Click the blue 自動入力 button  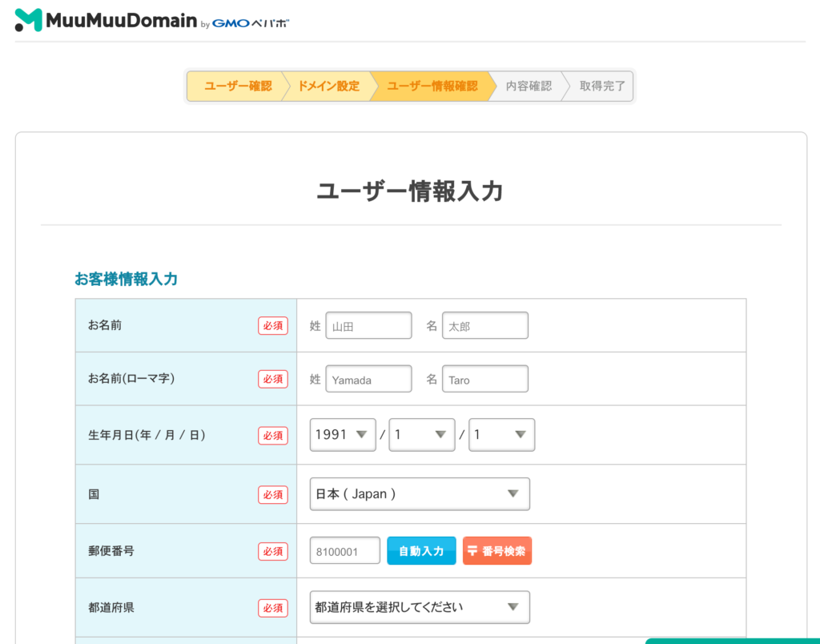(x=421, y=551)
